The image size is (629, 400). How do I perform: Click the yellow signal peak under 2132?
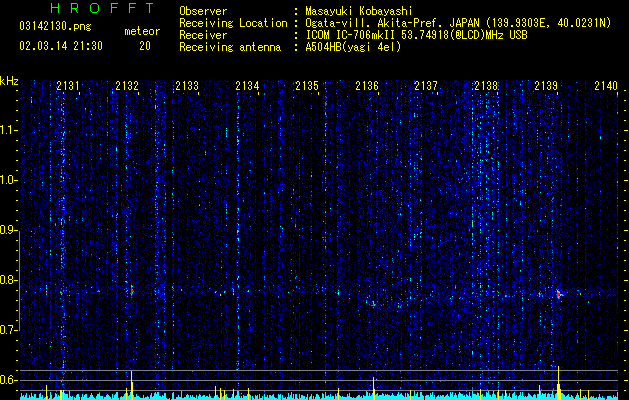(132, 385)
